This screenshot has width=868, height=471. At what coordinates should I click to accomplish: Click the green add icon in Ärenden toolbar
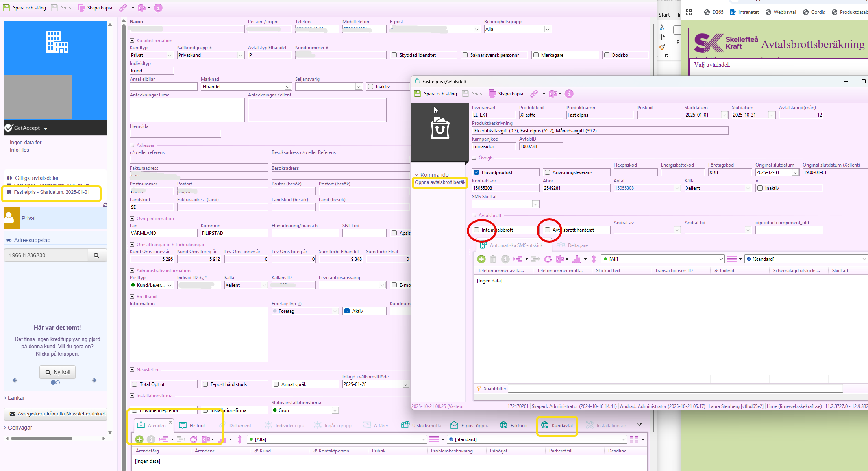coord(139,439)
